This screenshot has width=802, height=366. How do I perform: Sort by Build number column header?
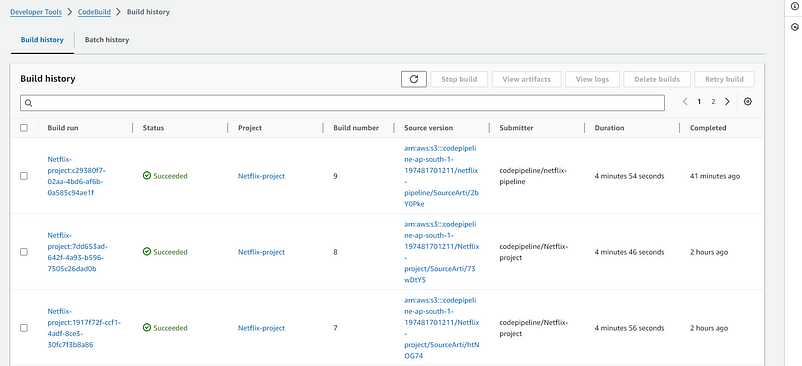tap(356, 128)
